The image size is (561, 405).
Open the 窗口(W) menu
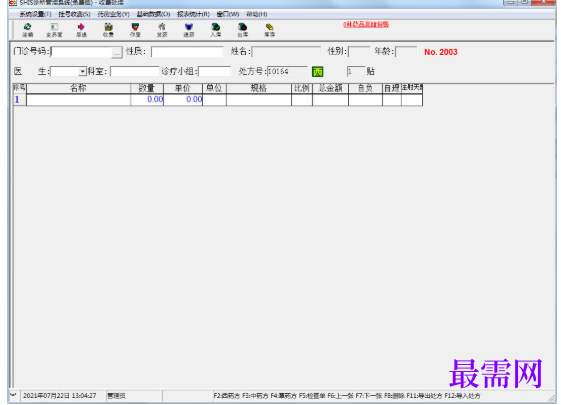point(228,14)
